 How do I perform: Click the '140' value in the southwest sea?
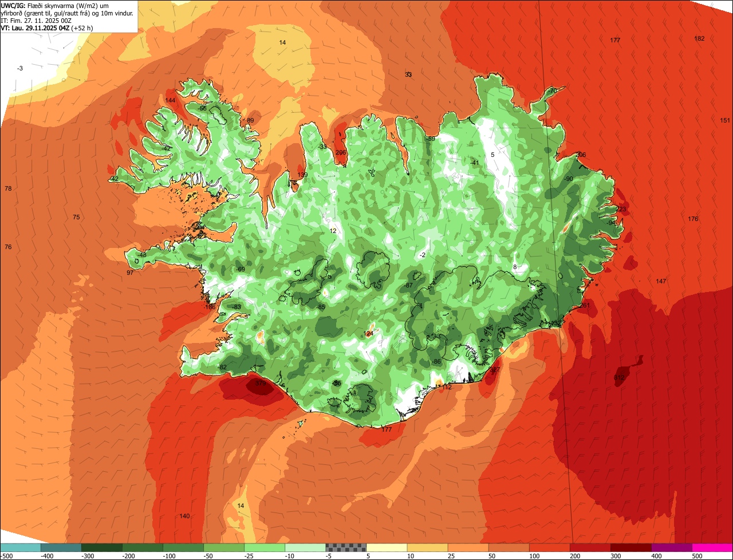click(x=184, y=516)
